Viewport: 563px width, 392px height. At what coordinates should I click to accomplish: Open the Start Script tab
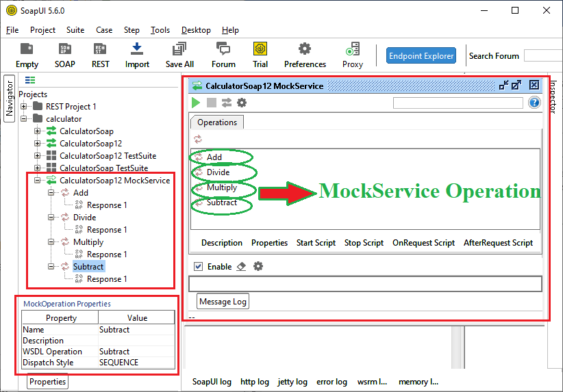(x=316, y=243)
